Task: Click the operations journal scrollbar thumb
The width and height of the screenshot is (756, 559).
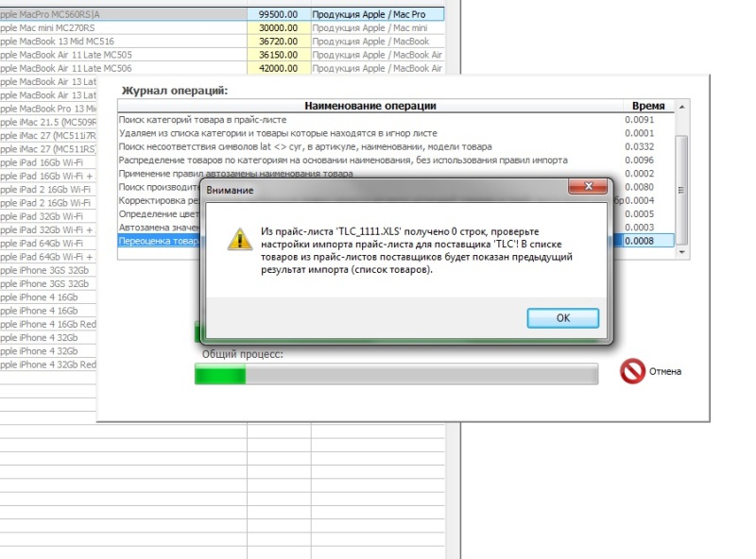Action: tap(681, 190)
